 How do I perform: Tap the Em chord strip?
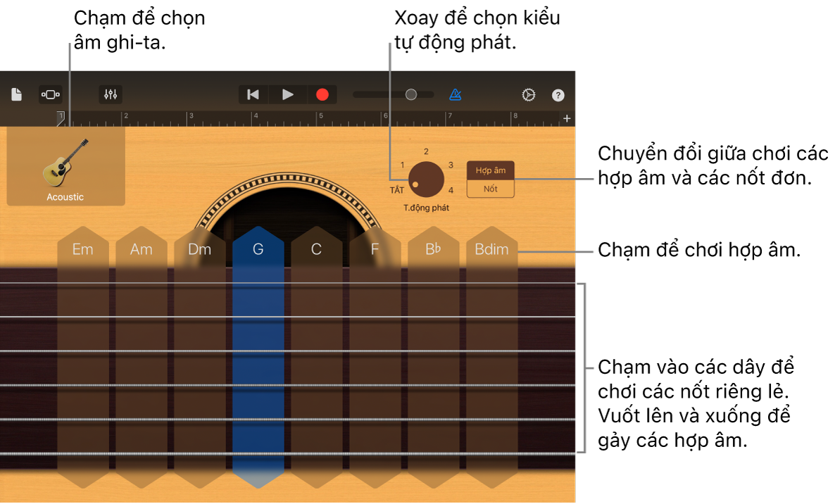(x=83, y=352)
